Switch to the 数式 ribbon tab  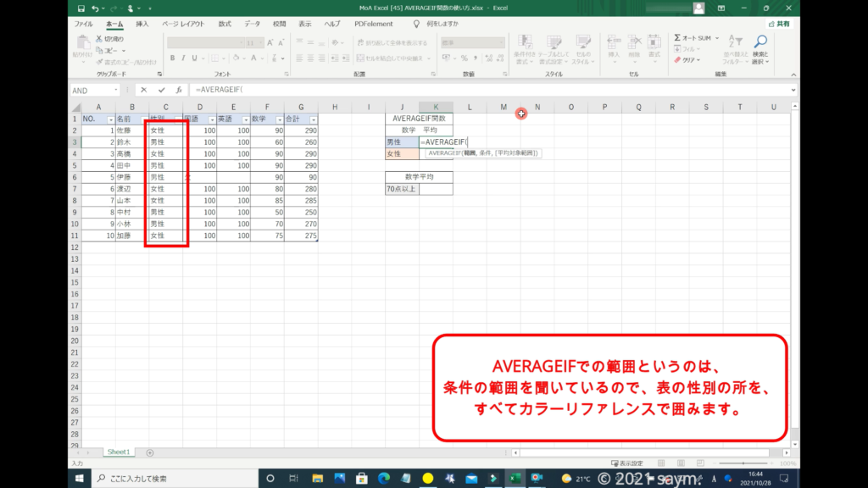tap(225, 24)
